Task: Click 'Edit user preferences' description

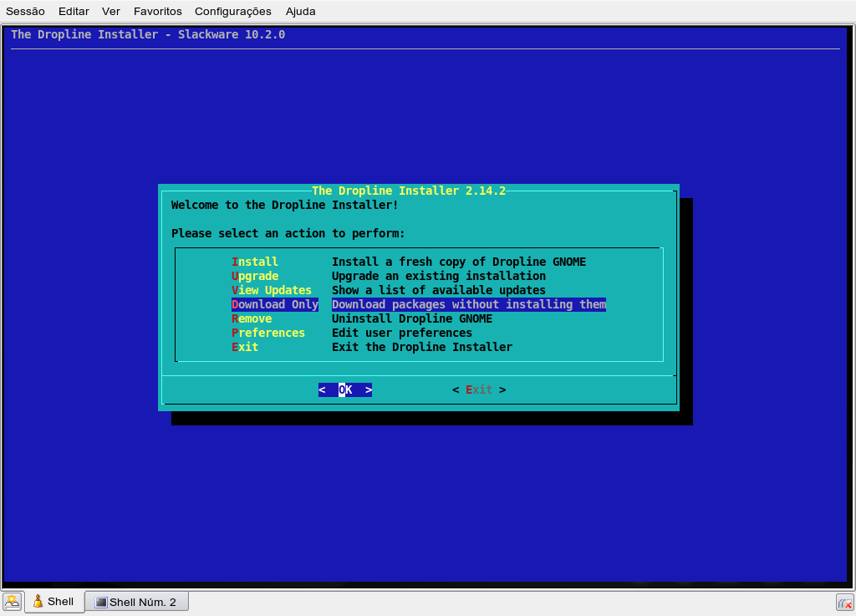Action: (x=402, y=333)
